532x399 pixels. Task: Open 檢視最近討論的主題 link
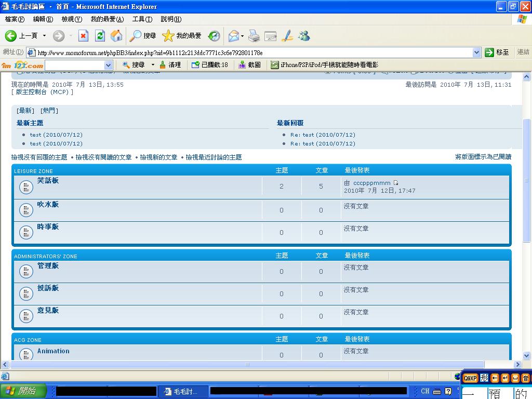(214, 157)
